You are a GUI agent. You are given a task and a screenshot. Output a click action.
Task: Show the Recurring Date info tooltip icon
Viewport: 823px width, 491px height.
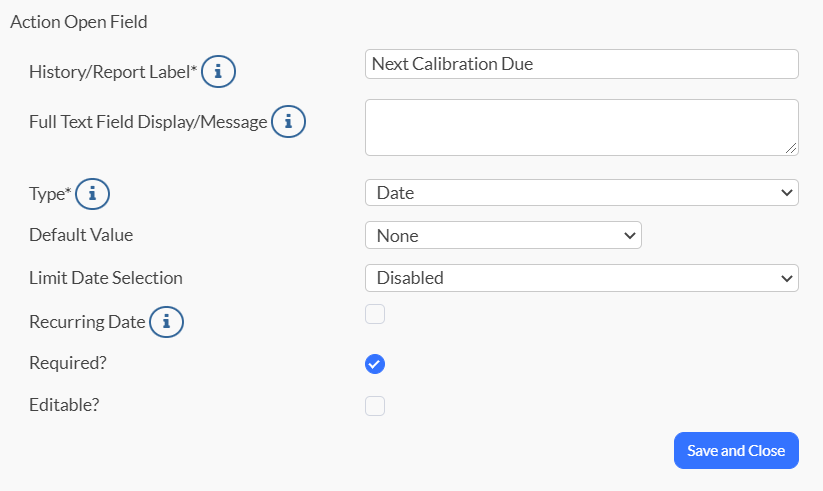166,321
